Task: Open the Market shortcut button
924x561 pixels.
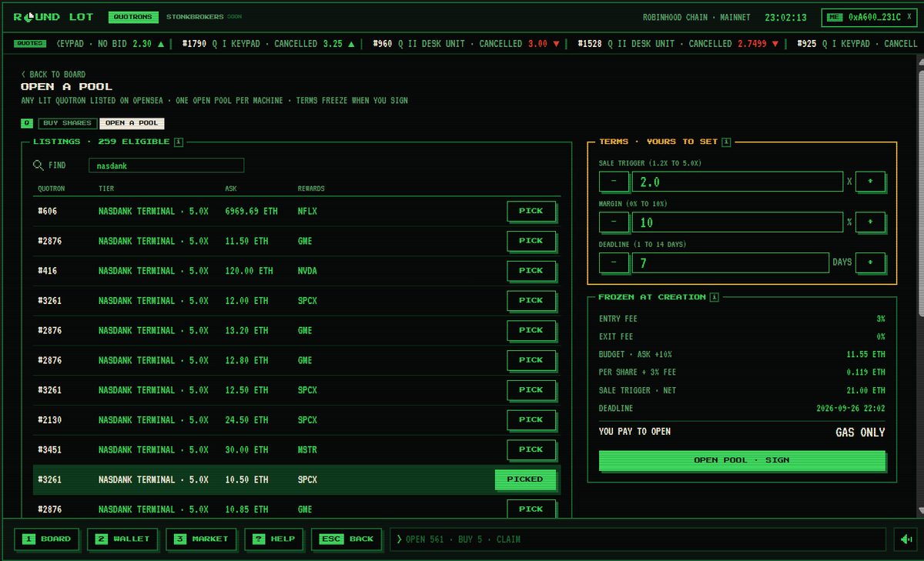Action: click(201, 539)
